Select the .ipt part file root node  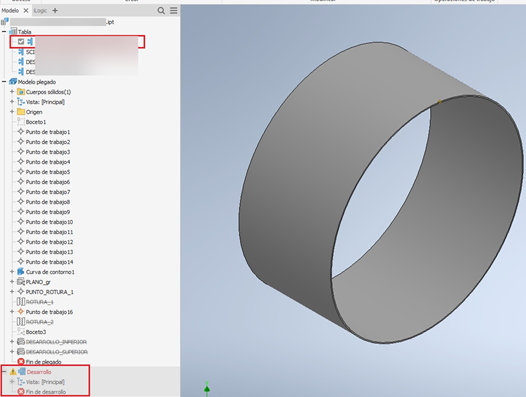click(x=58, y=22)
